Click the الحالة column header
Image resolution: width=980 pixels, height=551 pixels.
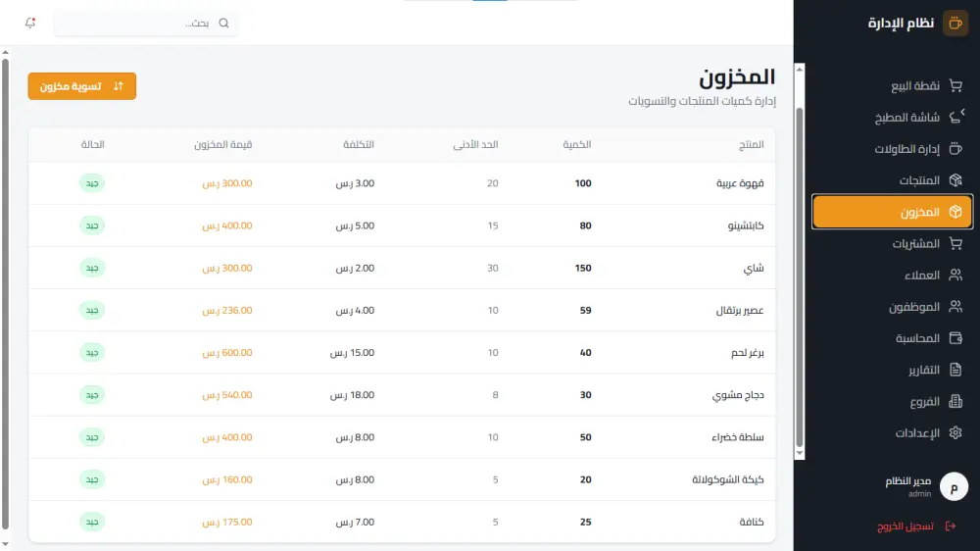click(92, 144)
